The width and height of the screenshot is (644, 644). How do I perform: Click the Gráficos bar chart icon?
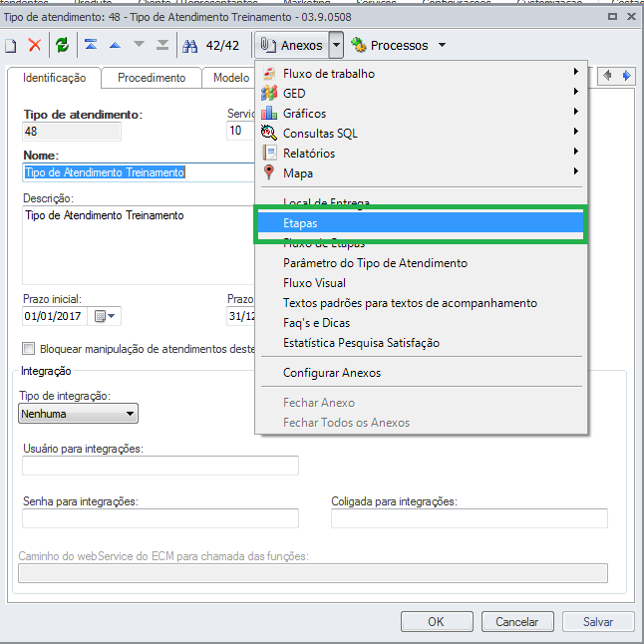click(269, 113)
